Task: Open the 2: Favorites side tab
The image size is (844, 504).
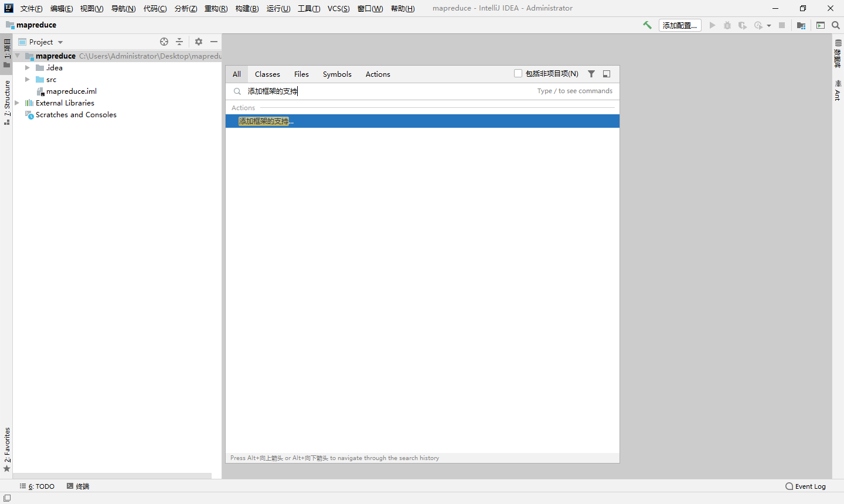Action: pyautogui.click(x=6, y=449)
